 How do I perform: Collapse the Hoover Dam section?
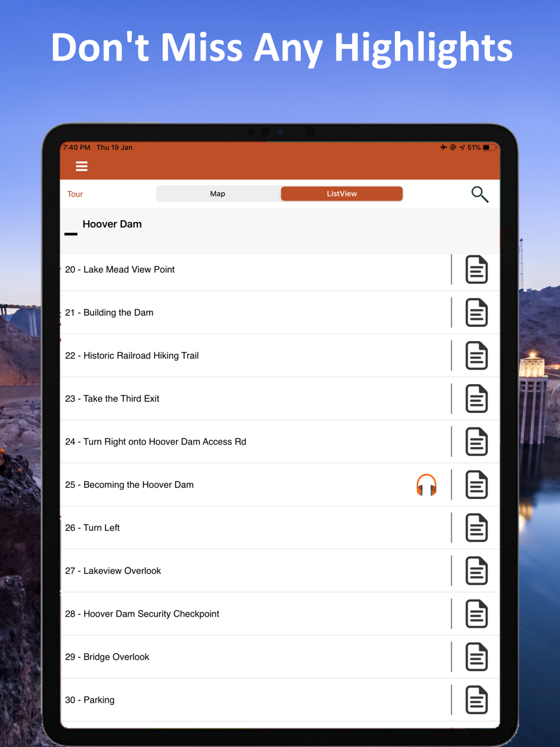click(x=71, y=234)
